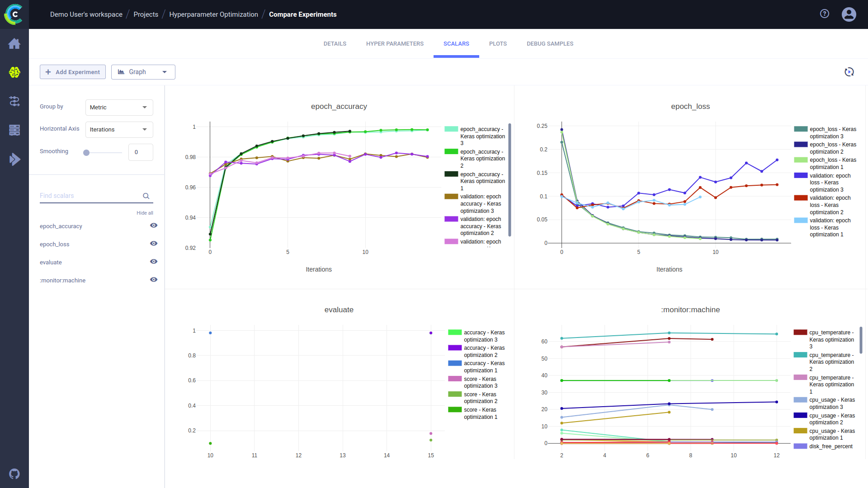The image size is (868, 488).
Task: Open the Projects brain icon in sidebar
Action: tap(14, 72)
